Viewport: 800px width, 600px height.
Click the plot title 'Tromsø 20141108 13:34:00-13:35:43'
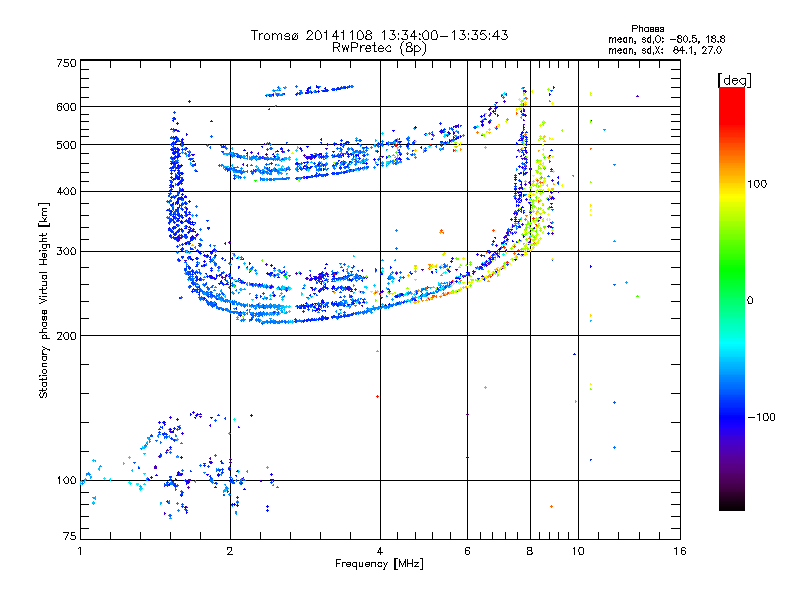pos(379,35)
